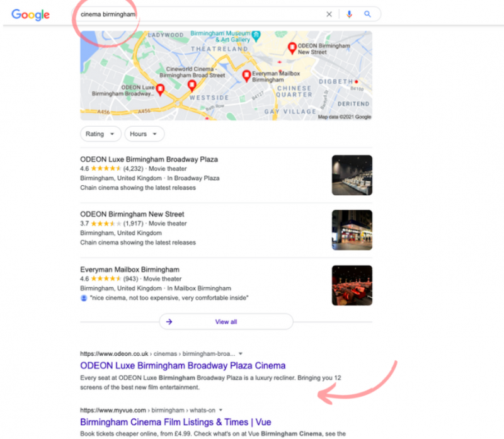
Task: Activate voice search microphone icon
Action: (350, 14)
